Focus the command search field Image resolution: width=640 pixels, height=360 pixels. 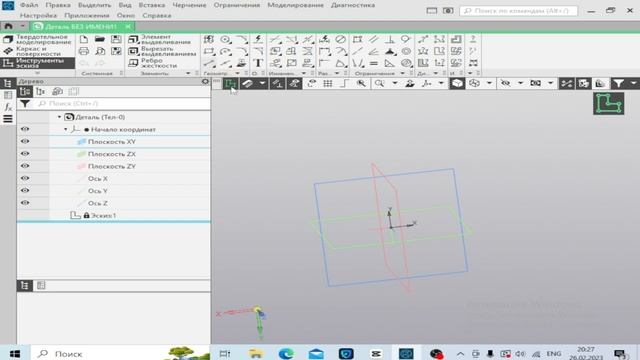pos(518,11)
